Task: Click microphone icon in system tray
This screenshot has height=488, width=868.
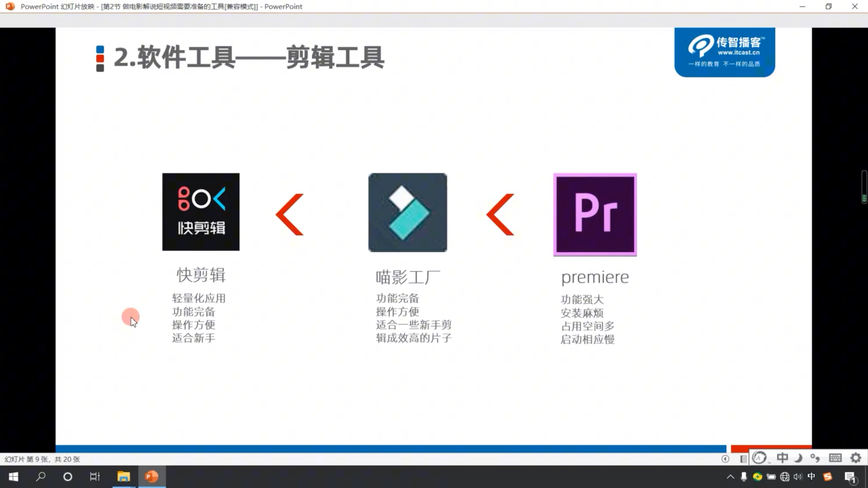Action: pyautogui.click(x=744, y=477)
